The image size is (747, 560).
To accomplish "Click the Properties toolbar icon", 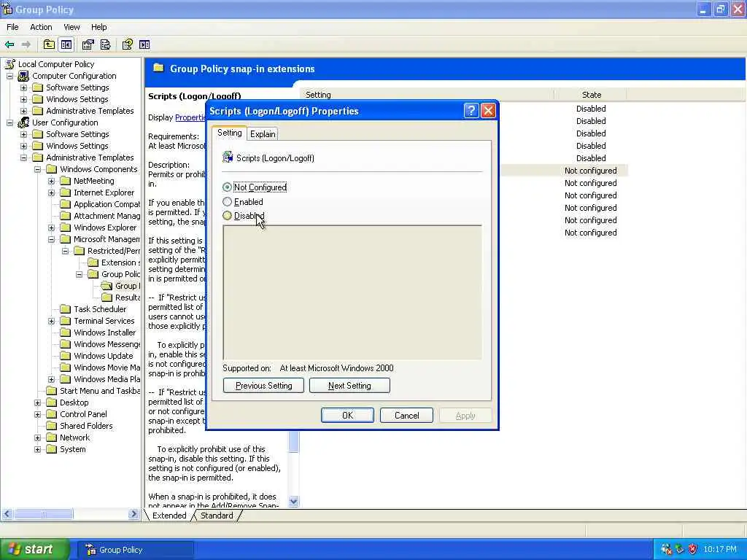I will (x=88, y=44).
